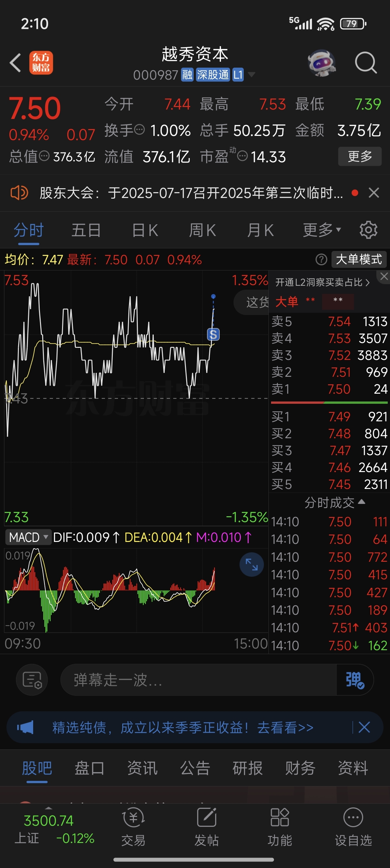
Task: Toggle 大单模式 large order mode
Action: tap(359, 259)
